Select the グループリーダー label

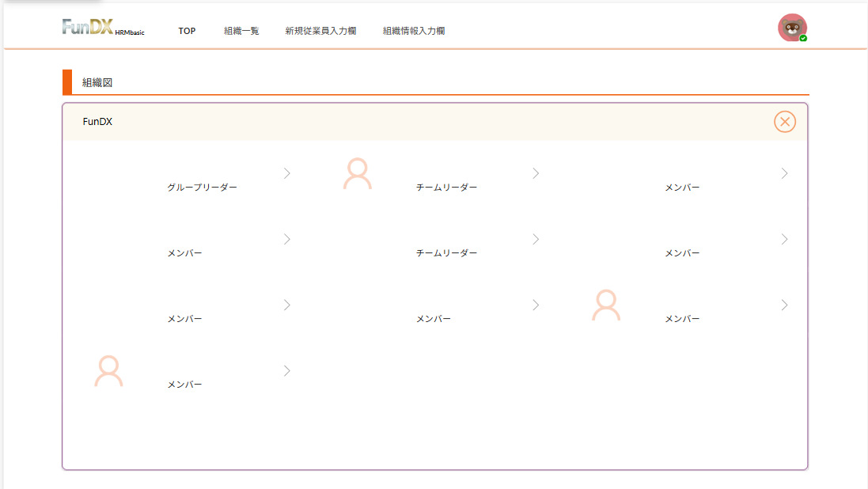pos(202,188)
